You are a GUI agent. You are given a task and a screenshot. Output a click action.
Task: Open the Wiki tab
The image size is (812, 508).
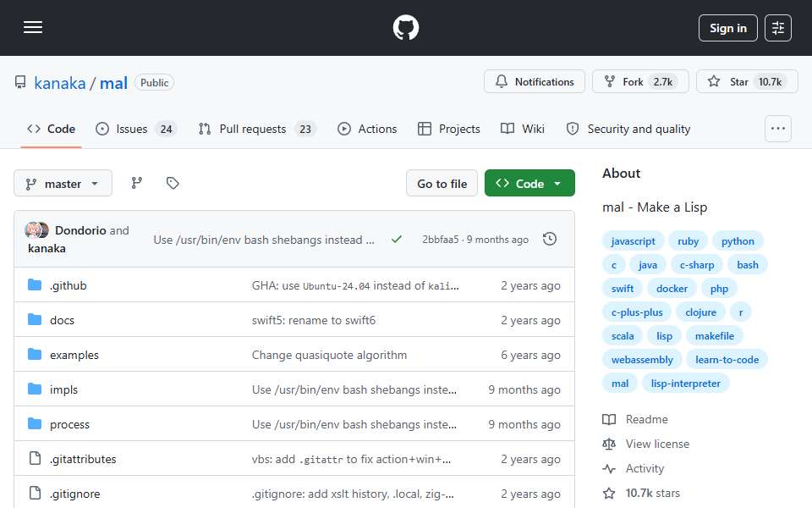523,129
